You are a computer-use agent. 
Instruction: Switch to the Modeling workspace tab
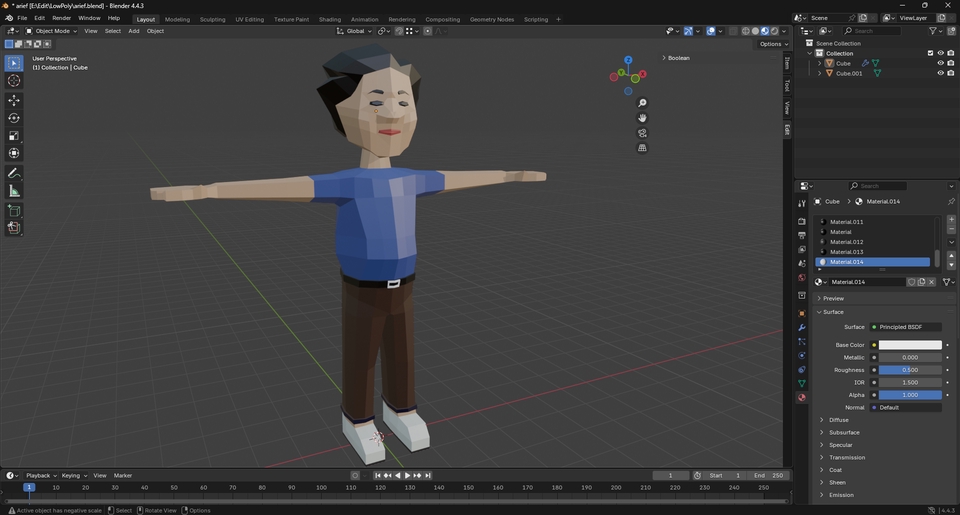177,20
